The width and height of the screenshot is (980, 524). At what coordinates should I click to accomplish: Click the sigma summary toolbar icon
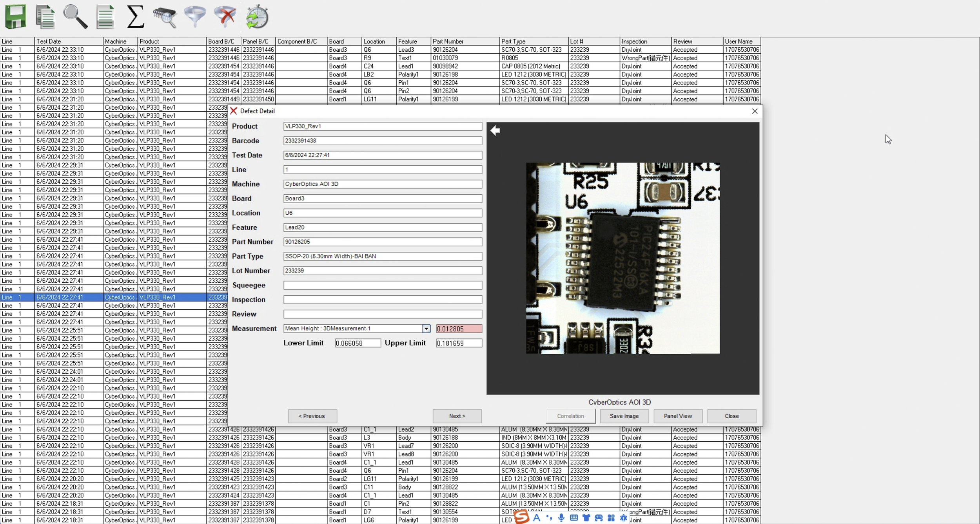(135, 17)
